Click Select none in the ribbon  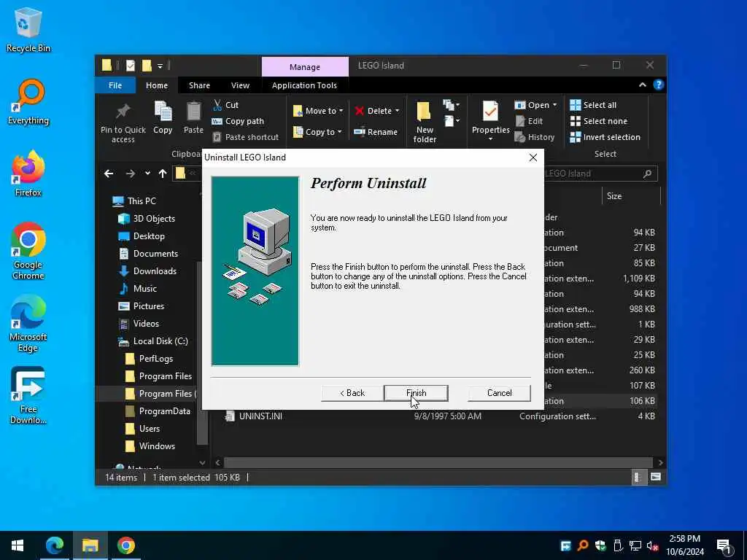tap(598, 121)
